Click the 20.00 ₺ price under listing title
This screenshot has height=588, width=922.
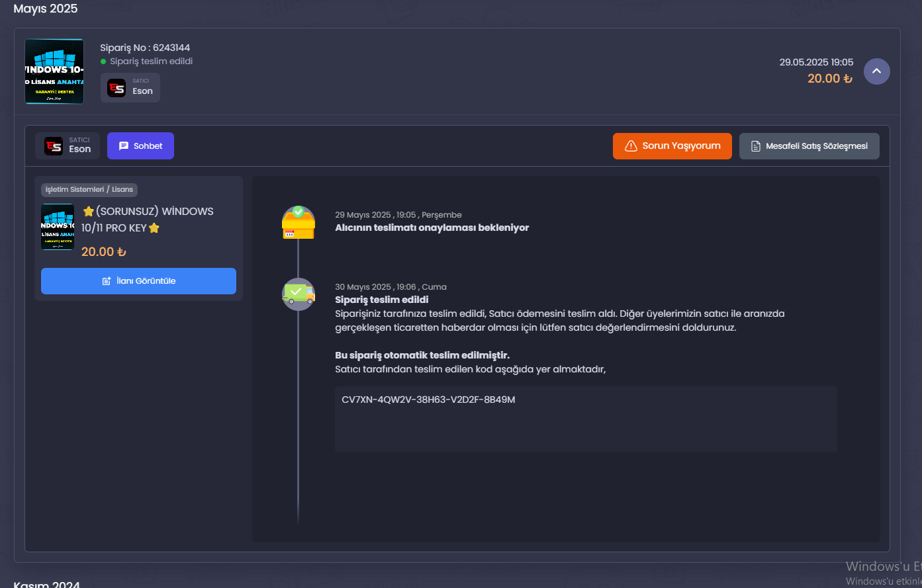coord(104,252)
